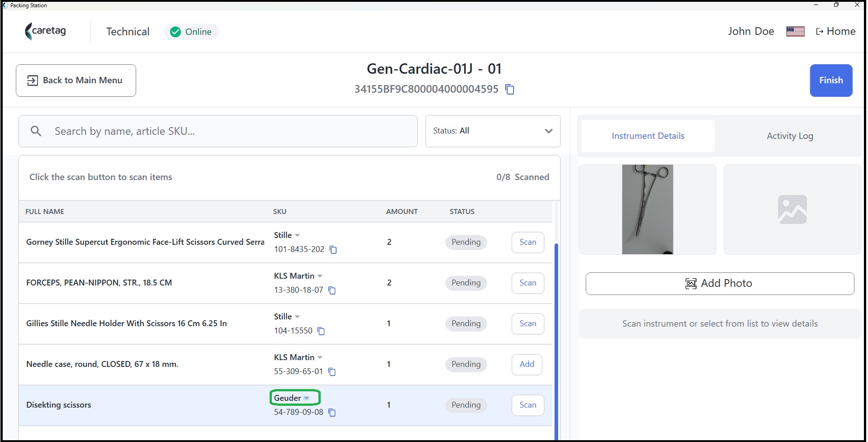
Task: Copy SKU 13-380-18-07
Action: click(x=332, y=290)
